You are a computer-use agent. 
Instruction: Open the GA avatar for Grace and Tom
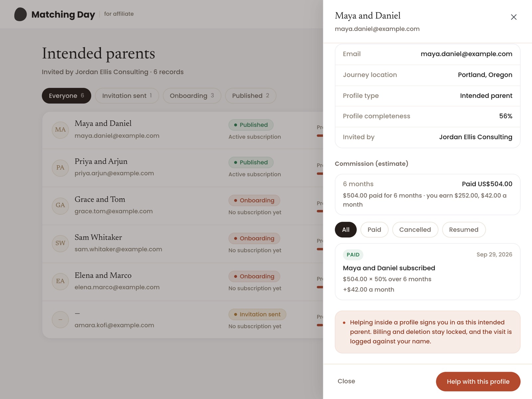coord(60,205)
